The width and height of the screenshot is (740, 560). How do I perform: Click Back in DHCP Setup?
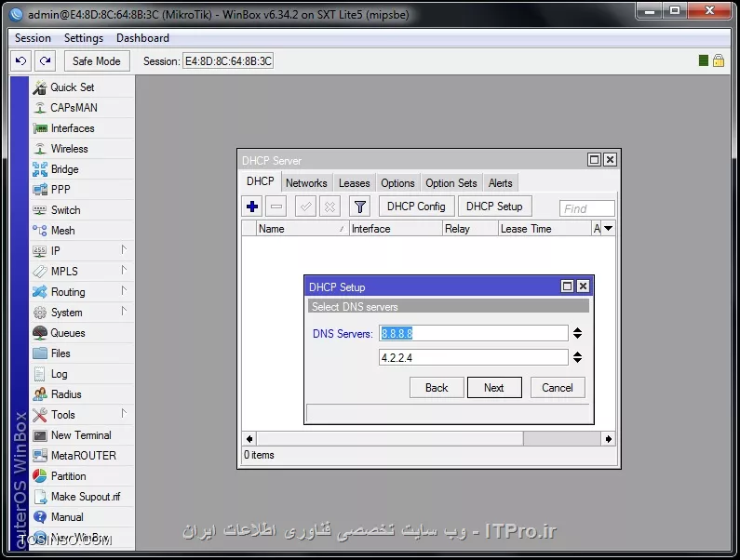click(x=437, y=387)
